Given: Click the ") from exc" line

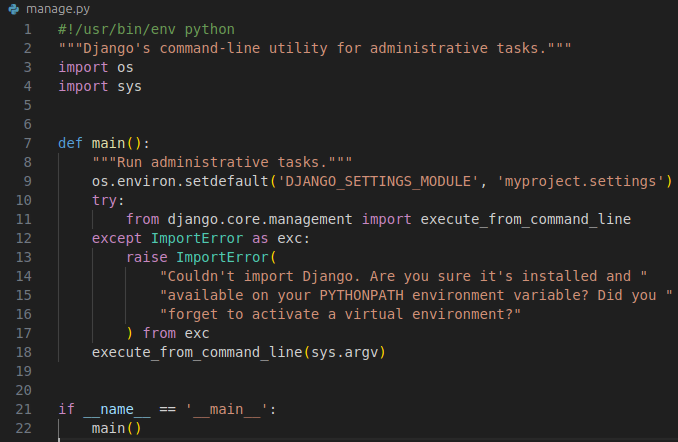Looking at the screenshot, I should (167, 333).
